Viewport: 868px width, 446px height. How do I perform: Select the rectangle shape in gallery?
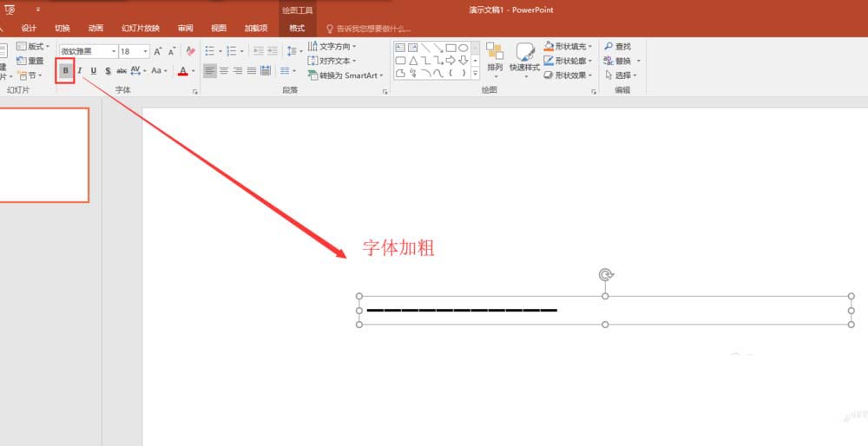[x=450, y=48]
